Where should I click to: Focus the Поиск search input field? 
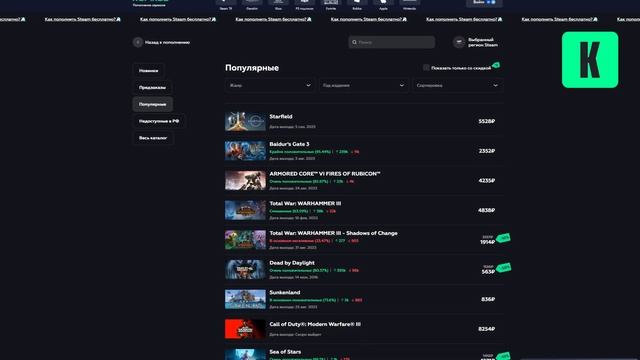(392, 42)
